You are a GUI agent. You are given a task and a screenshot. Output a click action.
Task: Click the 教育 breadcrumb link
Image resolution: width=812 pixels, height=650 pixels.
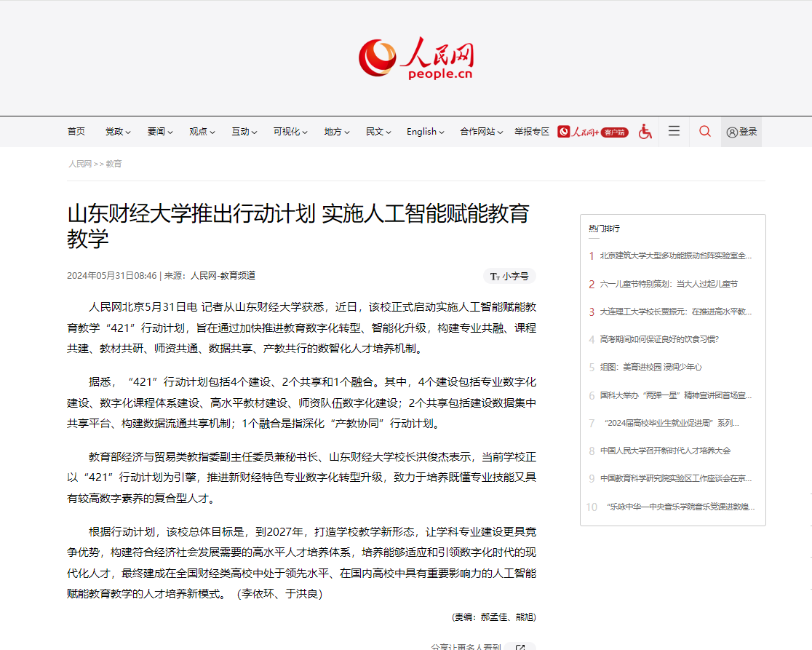pyautogui.click(x=114, y=164)
